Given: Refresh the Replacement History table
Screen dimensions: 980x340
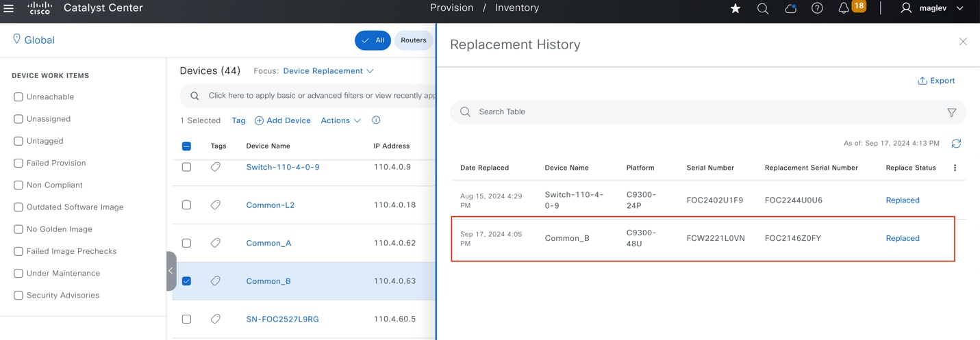Looking at the screenshot, I should [x=956, y=144].
